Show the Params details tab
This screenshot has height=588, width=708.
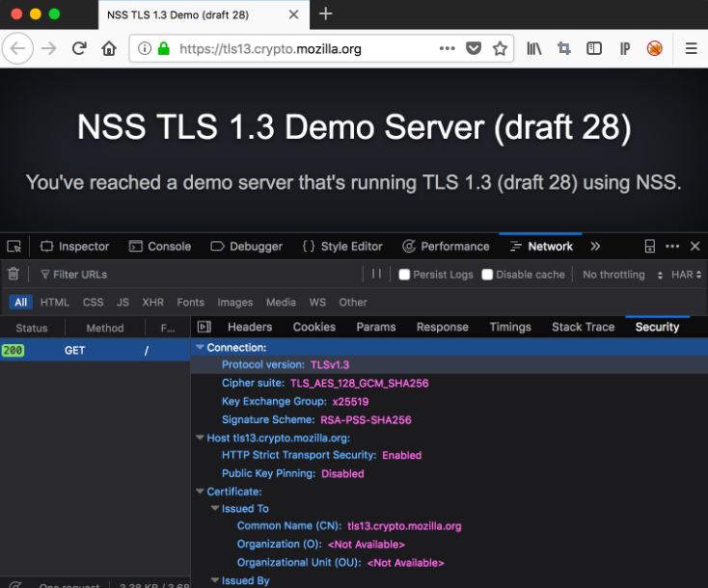375,327
